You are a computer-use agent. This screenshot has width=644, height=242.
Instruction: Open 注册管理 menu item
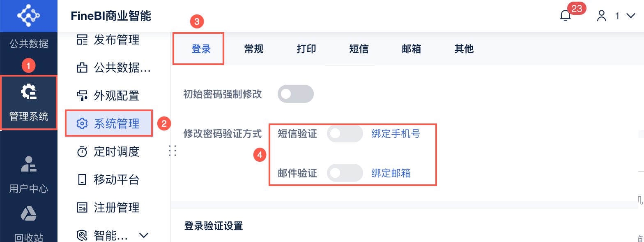(109, 207)
